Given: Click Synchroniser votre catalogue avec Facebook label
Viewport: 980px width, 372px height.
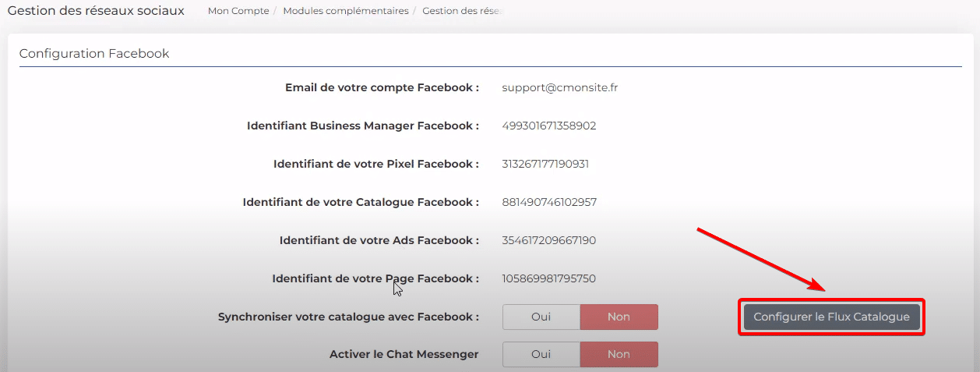Looking at the screenshot, I should click(x=348, y=317).
